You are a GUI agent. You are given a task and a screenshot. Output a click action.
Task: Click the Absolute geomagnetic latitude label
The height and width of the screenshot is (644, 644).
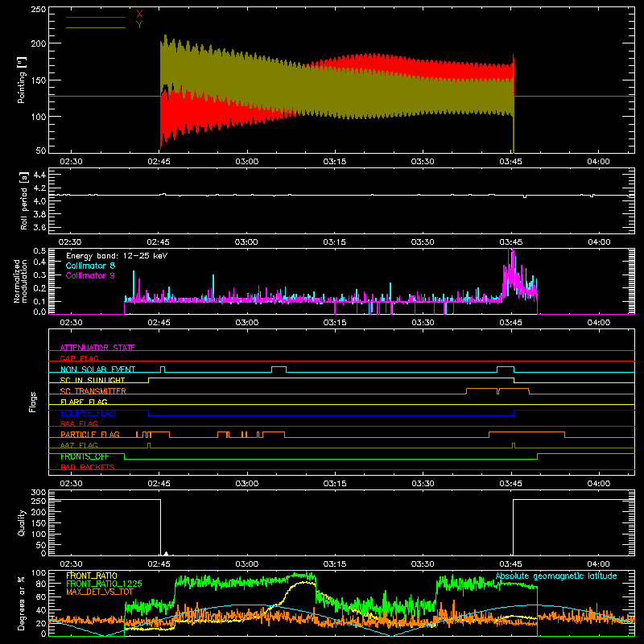(556, 576)
